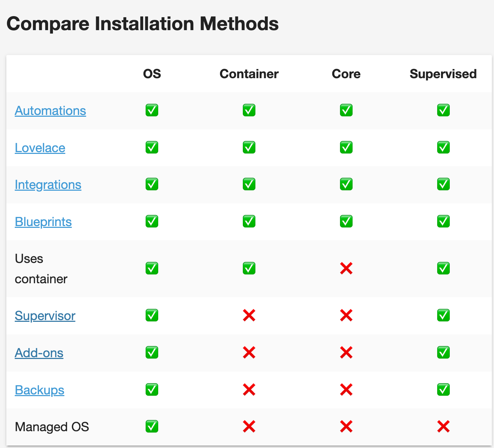Click OS green checkmark for Managed OS
Image resolution: width=494 pixels, height=448 pixels.
(x=152, y=427)
